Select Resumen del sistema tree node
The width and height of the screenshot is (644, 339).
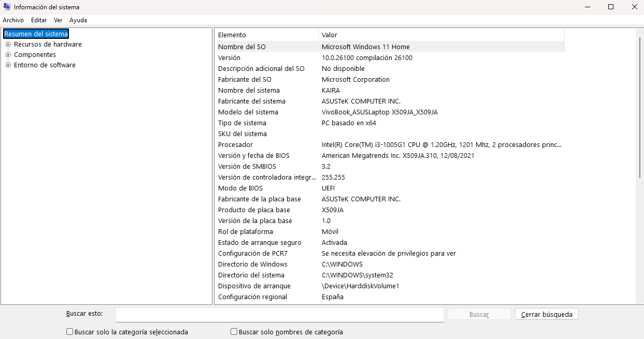(36, 34)
